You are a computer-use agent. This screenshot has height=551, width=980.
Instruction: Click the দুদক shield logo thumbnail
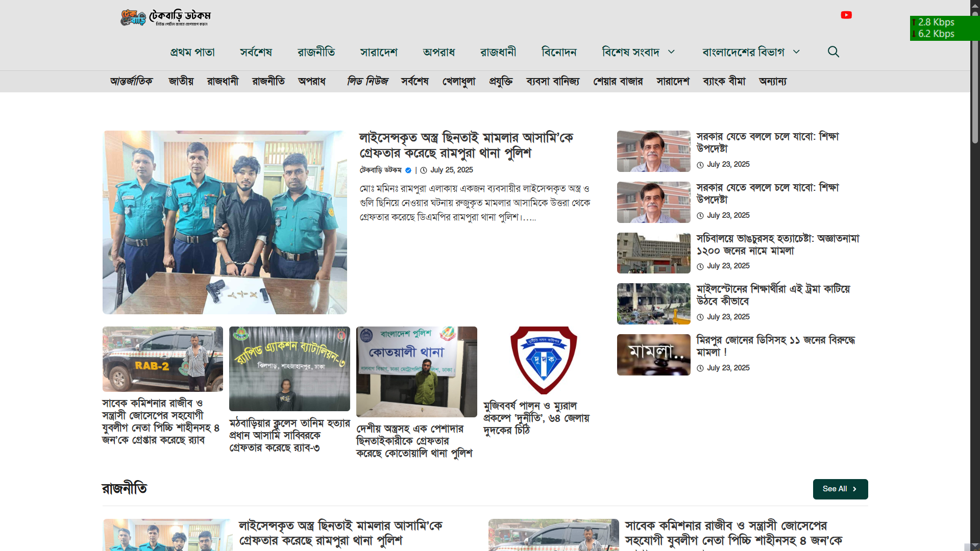pos(544,360)
